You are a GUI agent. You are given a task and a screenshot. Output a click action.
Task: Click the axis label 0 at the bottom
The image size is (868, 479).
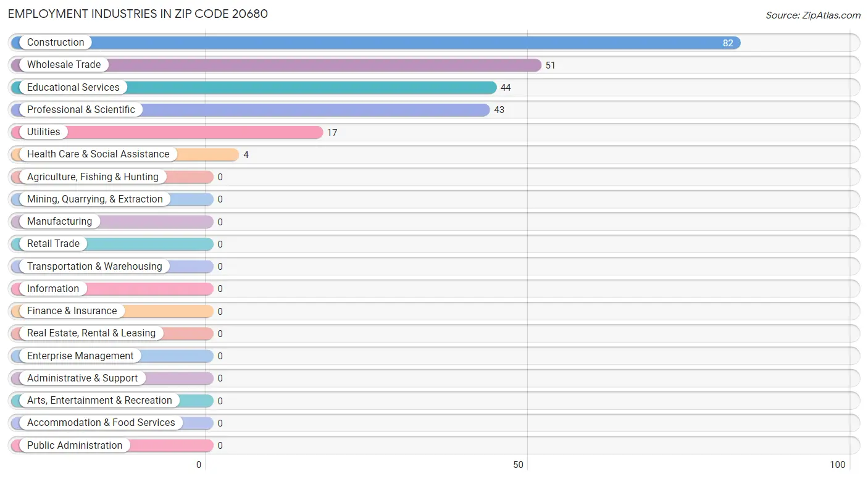coord(199,465)
